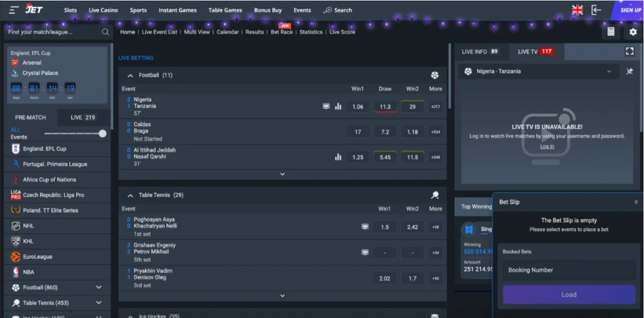Click live stream icon for Poghosyan Asya match
Screen dimensions: 644x318
pos(365,227)
